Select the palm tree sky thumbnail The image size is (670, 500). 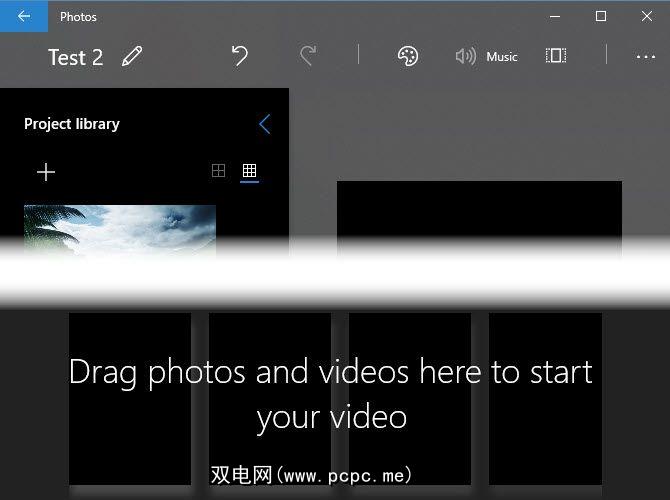[120, 231]
